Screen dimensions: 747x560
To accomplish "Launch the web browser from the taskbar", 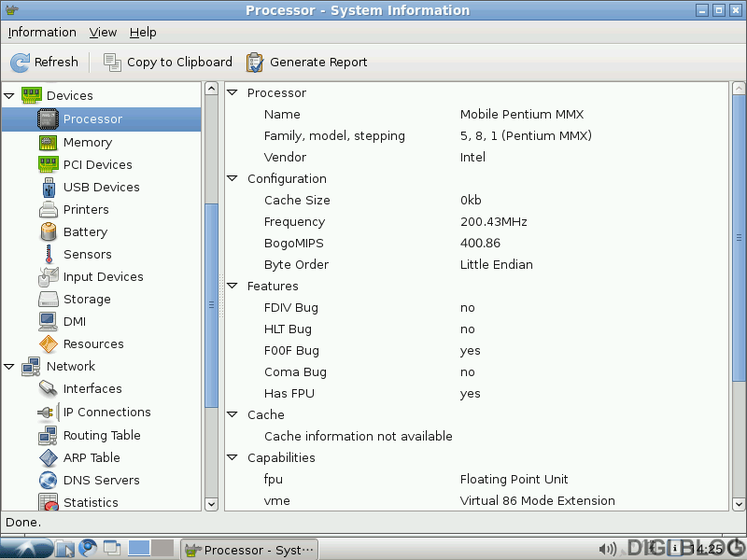I will [x=88, y=549].
